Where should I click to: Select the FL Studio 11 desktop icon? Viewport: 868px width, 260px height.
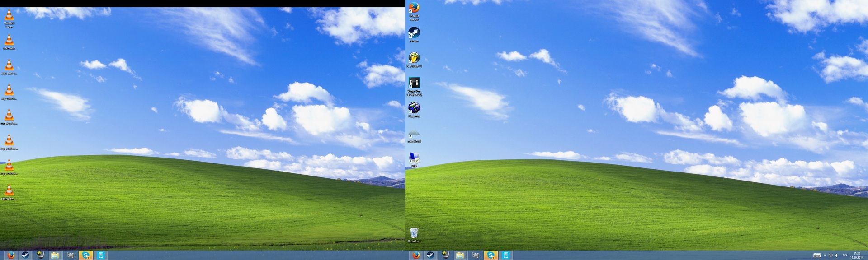click(x=414, y=59)
